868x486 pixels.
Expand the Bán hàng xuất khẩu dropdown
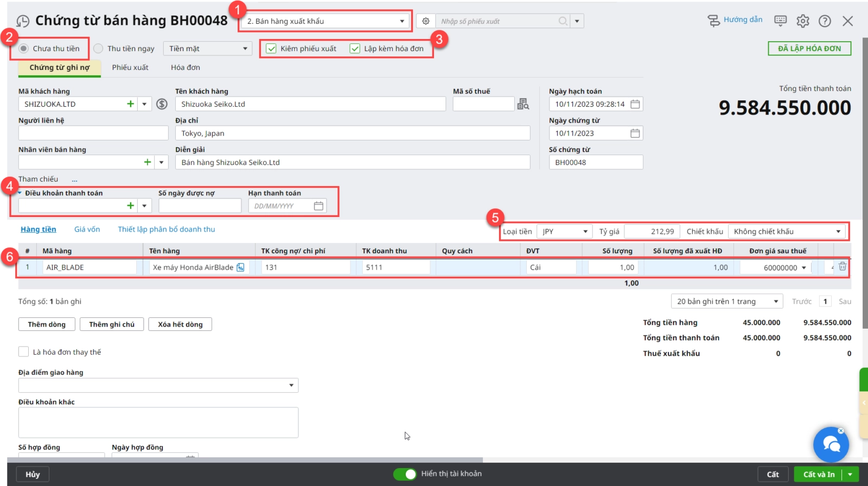pyautogui.click(x=401, y=21)
